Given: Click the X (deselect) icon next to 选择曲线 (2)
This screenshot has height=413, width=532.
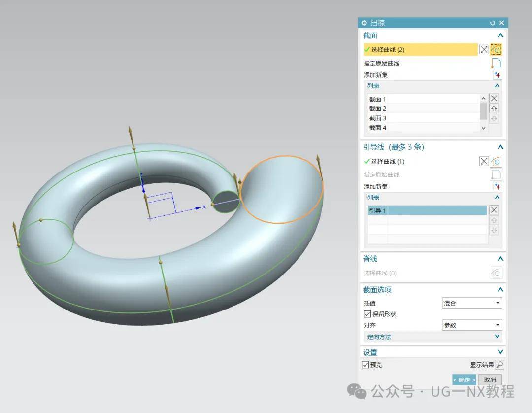Looking at the screenshot, I should click(x=484, y=50).
